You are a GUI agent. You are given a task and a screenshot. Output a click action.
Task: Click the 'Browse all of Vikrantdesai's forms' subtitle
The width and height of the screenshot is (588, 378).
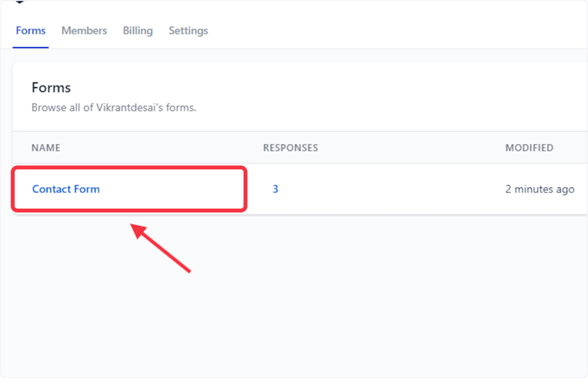coord(114,108)
